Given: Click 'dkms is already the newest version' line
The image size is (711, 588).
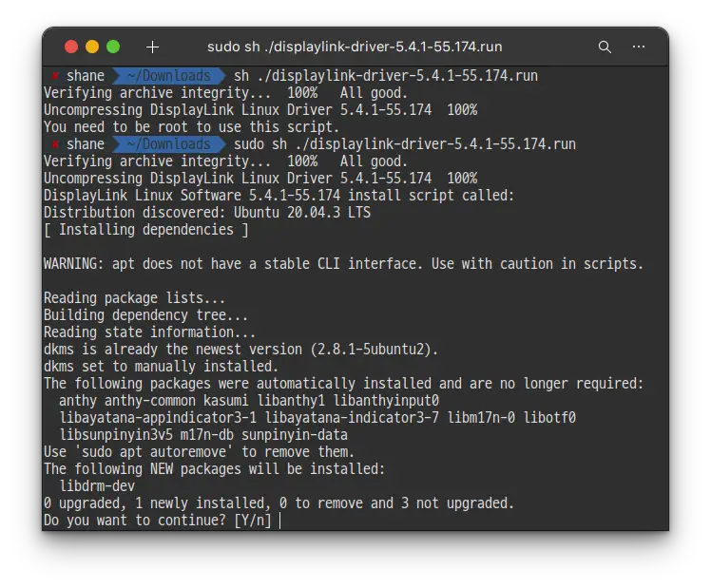Looking at the screenshot, I should pos(240,350).
